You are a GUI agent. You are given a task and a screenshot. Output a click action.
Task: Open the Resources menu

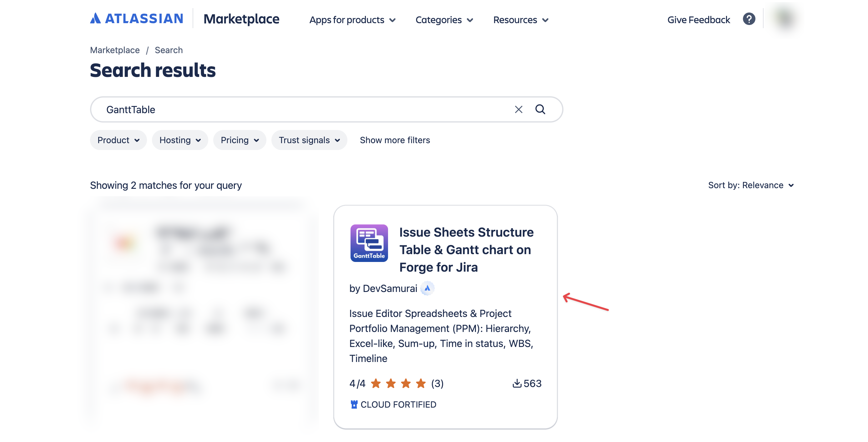click(x=521, y=20)
